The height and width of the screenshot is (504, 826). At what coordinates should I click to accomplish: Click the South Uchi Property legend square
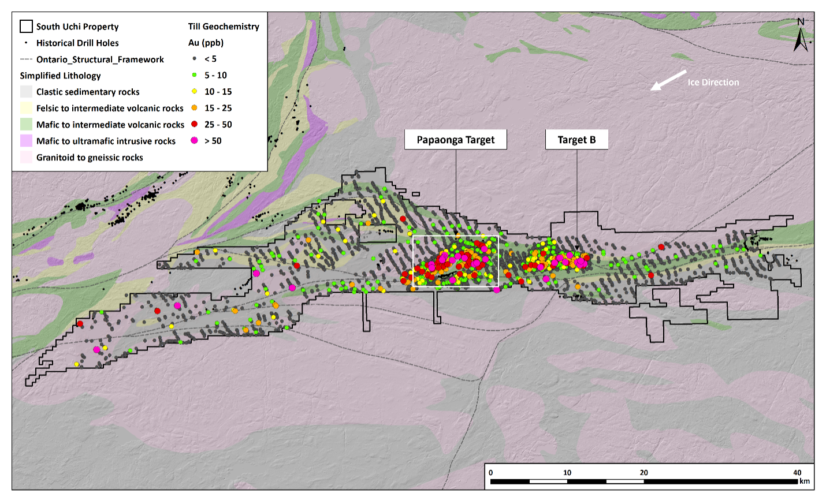click(x=26, y=26)
